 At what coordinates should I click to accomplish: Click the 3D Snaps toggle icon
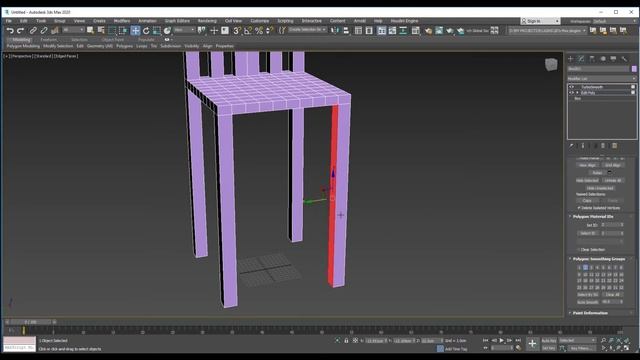tap(237, 31)
